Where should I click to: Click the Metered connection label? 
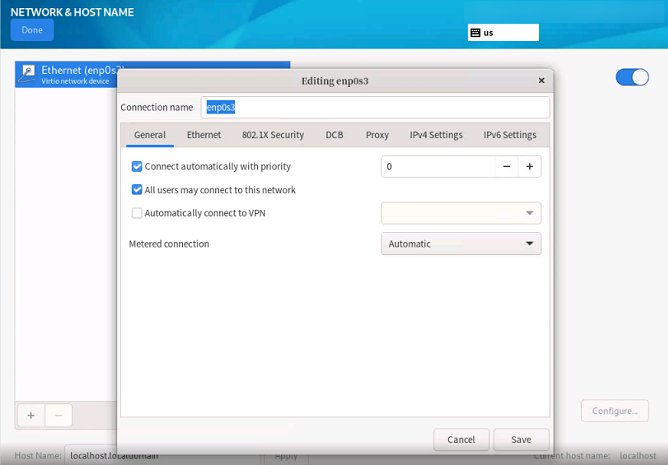click(x=169, y=244)
